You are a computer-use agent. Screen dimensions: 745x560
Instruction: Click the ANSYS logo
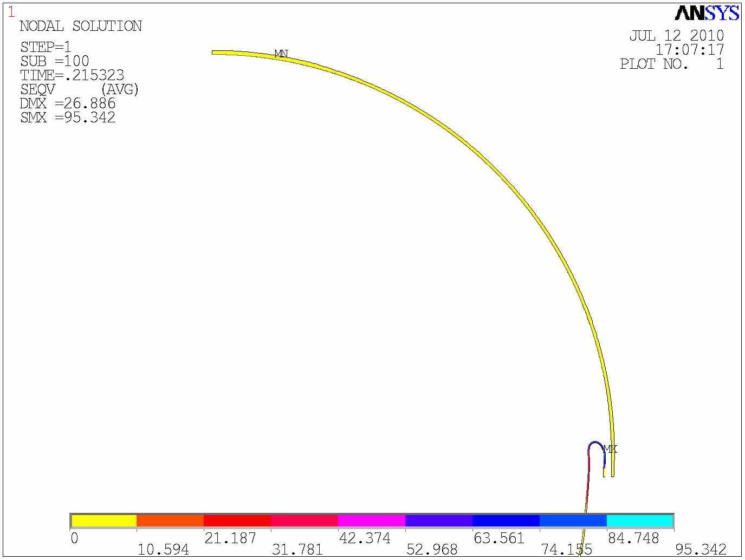coord(707,14)
